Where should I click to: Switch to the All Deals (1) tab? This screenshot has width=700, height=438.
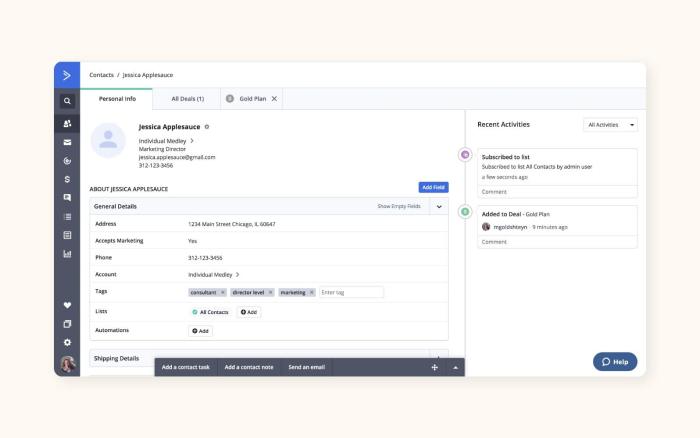[x=188, y=99]
